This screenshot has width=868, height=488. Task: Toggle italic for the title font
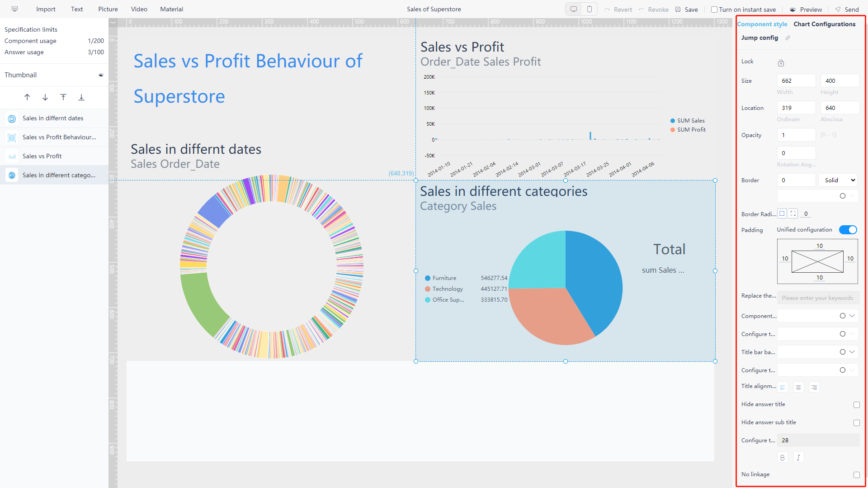coord(798,458)
